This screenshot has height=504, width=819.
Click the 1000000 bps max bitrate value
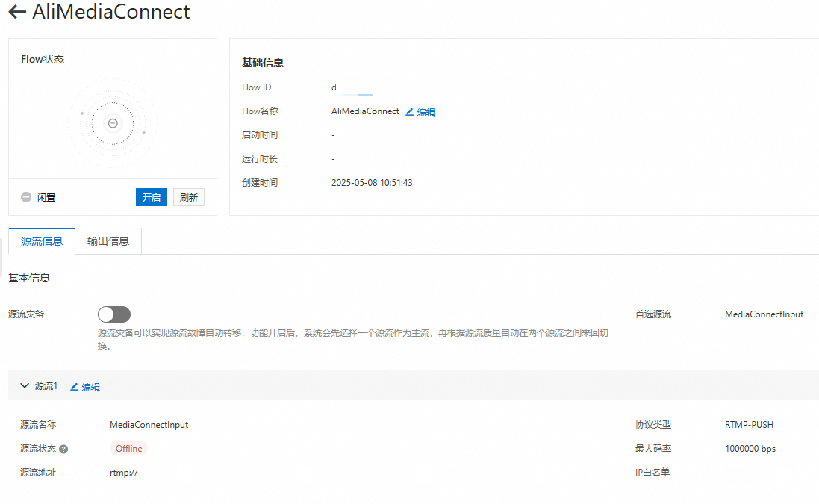tap(750, 449)
